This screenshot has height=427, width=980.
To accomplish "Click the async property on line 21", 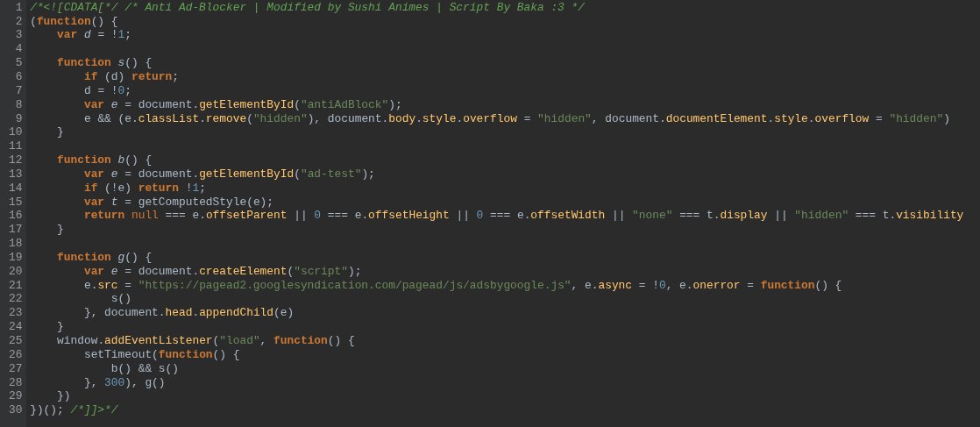I will pyautogui.click(x=615, y=284).
